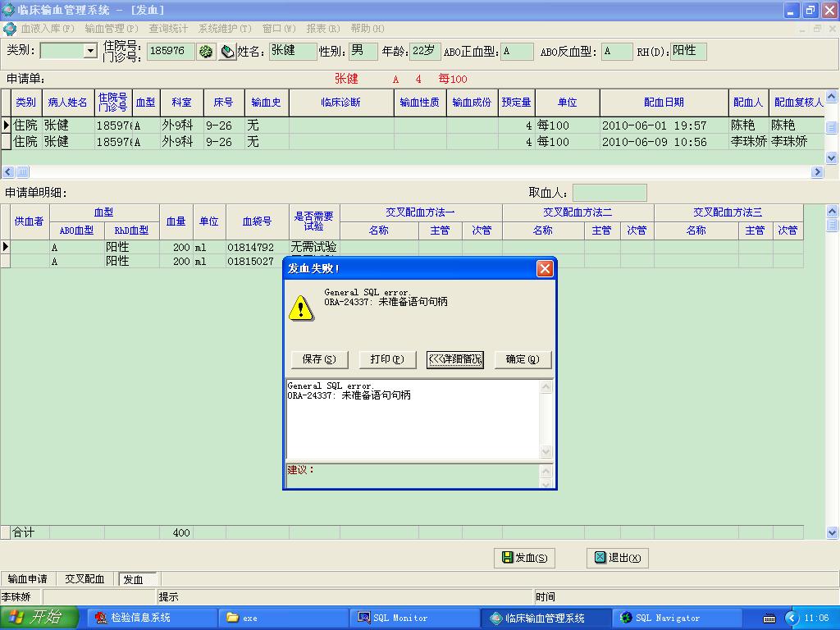
Task: Click the warning icon in the 发血失败 dialog
Action: tap(301, 308)
